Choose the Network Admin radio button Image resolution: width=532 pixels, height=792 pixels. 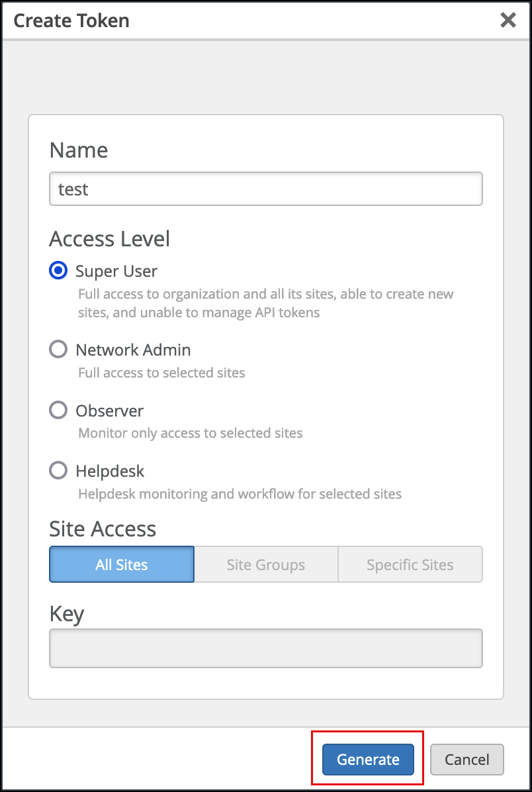(x=58, y=350)
